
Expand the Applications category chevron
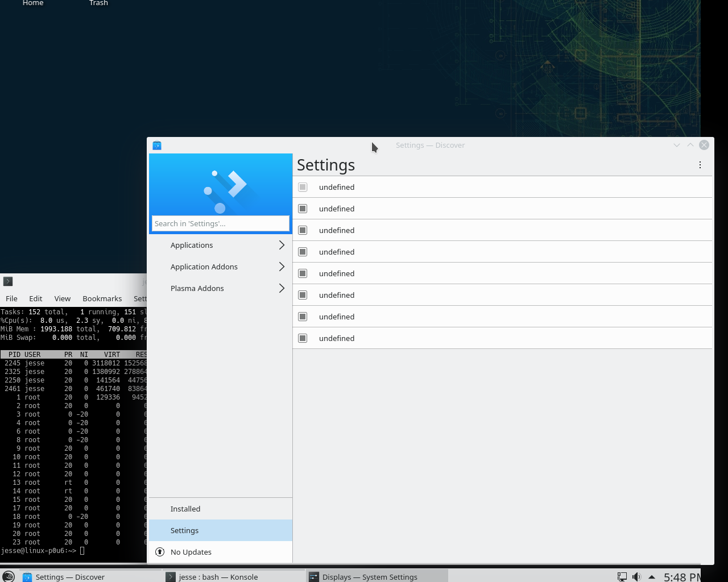(282, 245)
